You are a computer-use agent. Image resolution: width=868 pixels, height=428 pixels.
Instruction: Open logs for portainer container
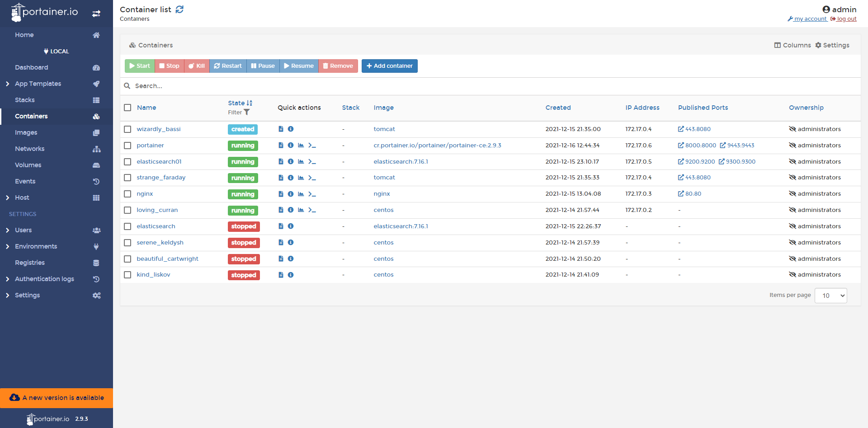(x=281, y=146)
